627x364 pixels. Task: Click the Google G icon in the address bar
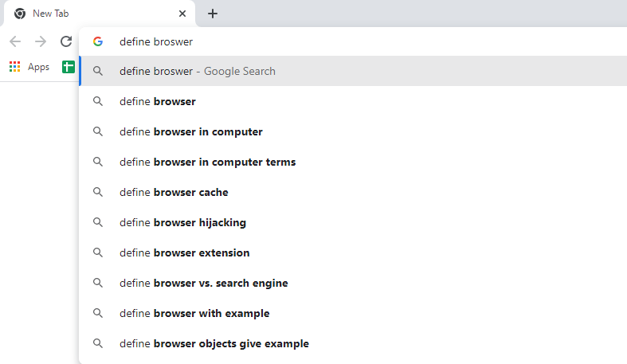coord(98,41)
